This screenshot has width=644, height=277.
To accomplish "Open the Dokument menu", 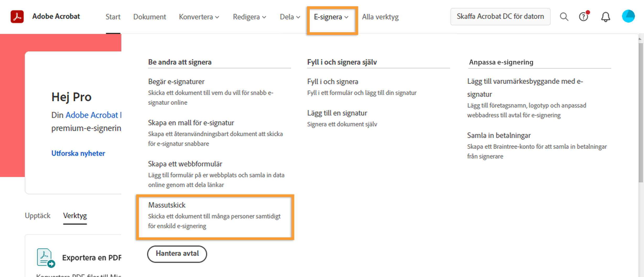I will [x=150, y=17].
